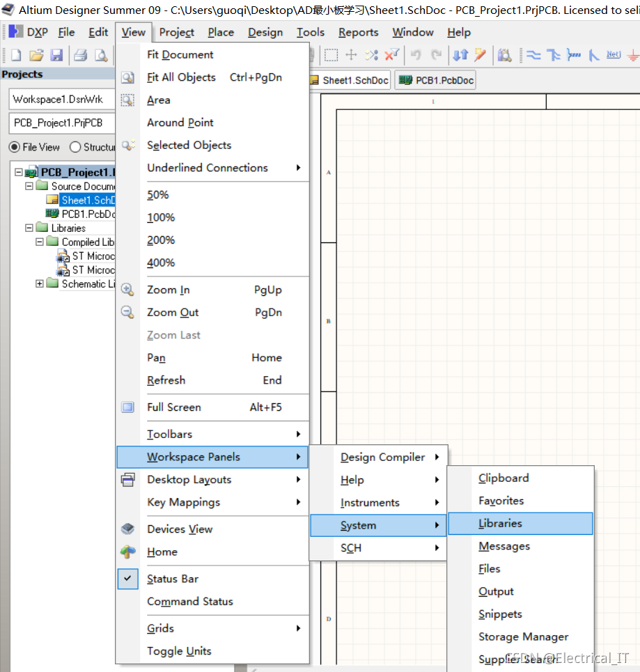
Task: Choose Refresh in the View menu
Action: [x=213, y=381]
